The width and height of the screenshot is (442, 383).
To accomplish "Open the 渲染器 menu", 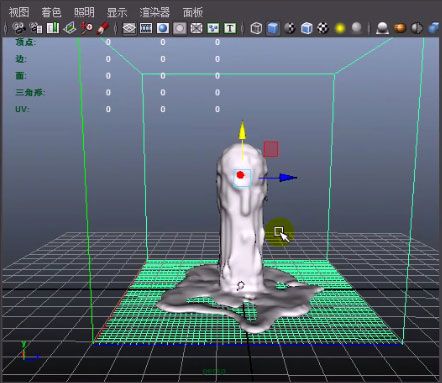I will [155, 12].
